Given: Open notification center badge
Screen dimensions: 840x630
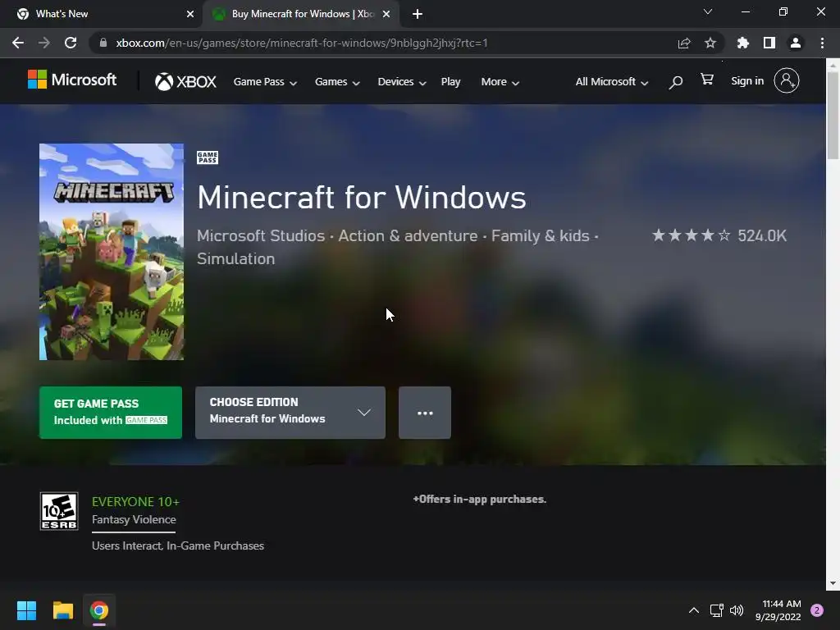Looking at the screenshot, I should pyautogui.click(x=817, y=610).
